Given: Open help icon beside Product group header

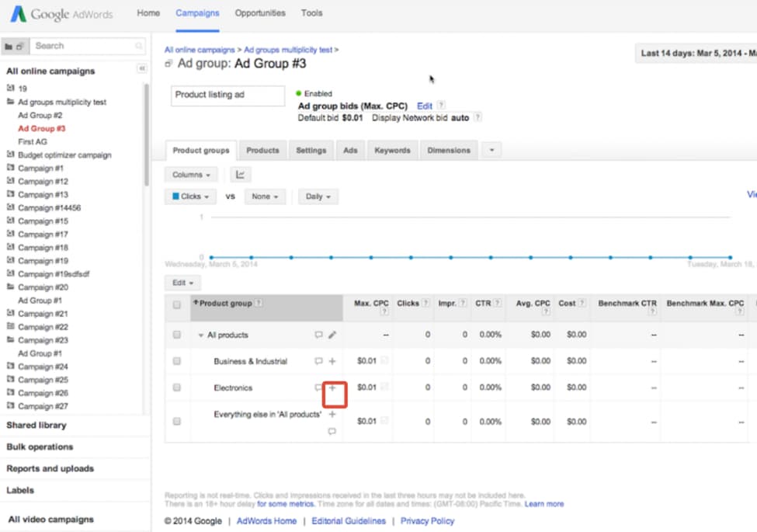Looking at the screenshot, I should click(x=259, y=303).
